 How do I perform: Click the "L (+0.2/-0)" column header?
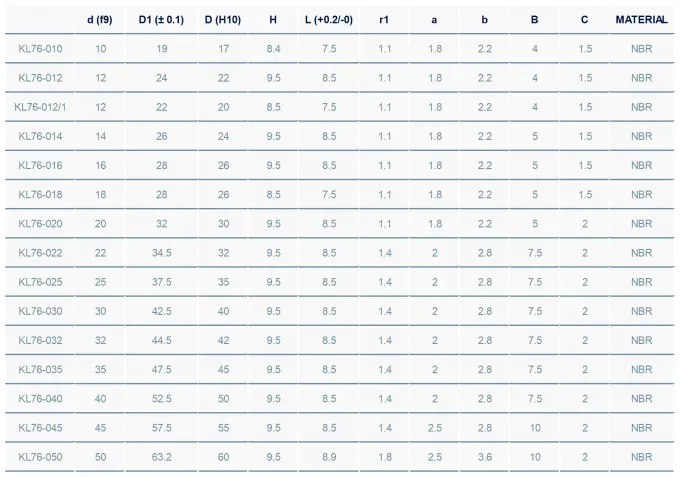(329, 19)
